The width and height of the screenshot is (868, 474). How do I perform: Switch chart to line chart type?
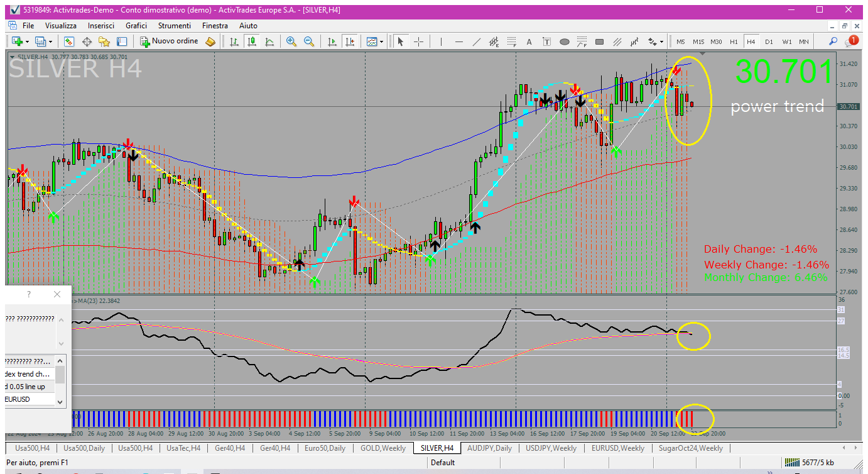269,41
